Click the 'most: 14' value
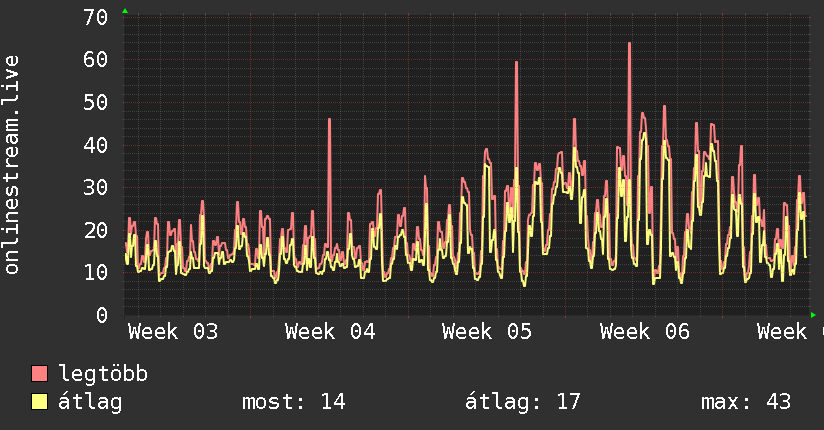This screenshot has width=824, height=430. [x=293, y=402]
